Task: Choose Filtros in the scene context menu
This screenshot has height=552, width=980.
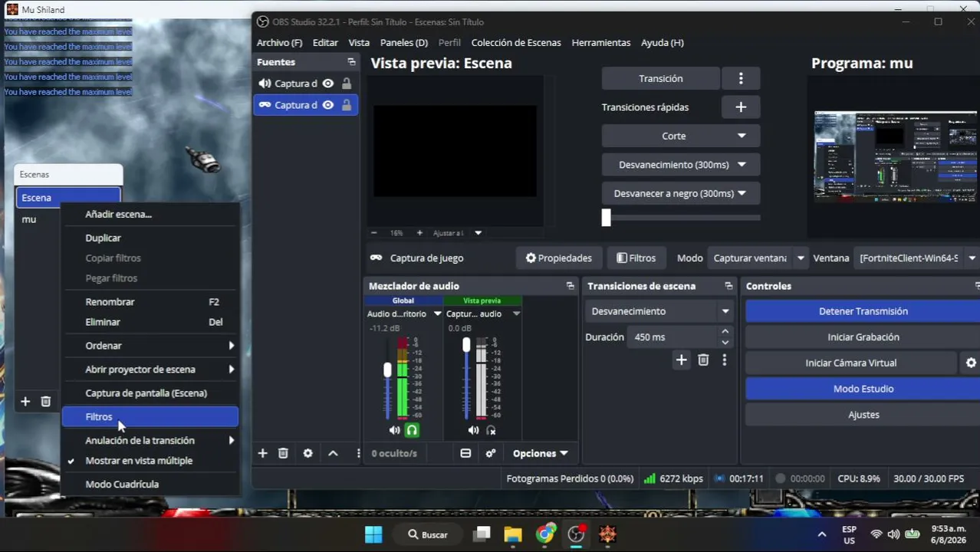Action: (x=150, y=417)
